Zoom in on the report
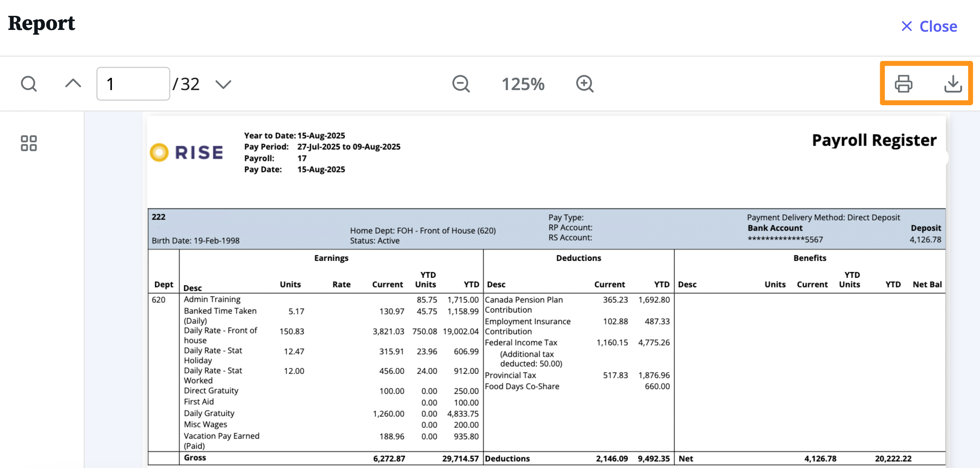Screen dimensions: 980x468 click(x=585, y=84)
